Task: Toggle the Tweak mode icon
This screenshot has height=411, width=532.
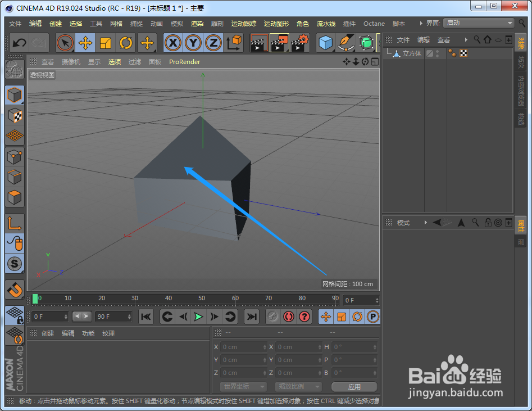Action: [15, 243]
